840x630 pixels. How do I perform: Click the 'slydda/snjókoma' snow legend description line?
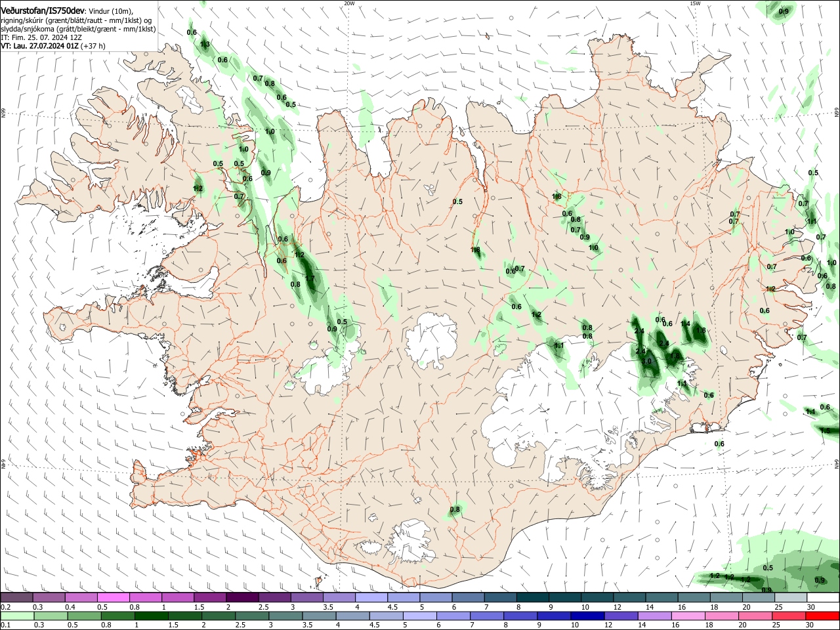[x=78, y=29]
